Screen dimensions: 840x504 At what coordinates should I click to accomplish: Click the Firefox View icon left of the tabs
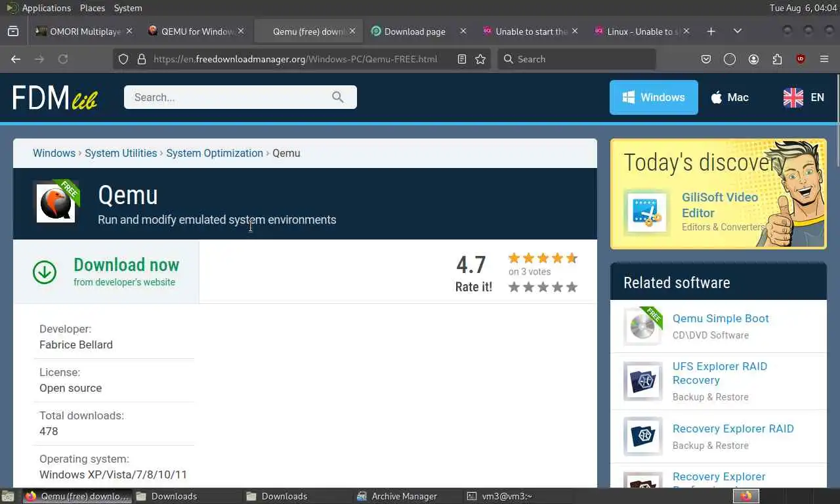click(12, 31)
